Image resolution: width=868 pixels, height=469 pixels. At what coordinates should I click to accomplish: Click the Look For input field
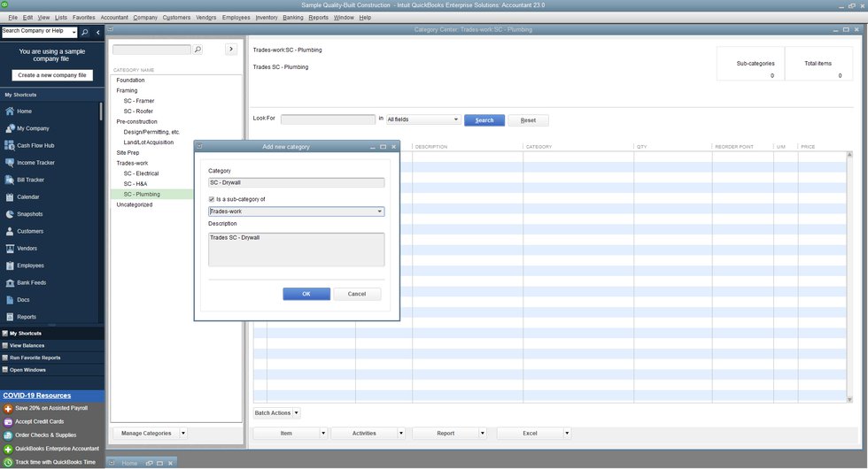click(328, 119)
